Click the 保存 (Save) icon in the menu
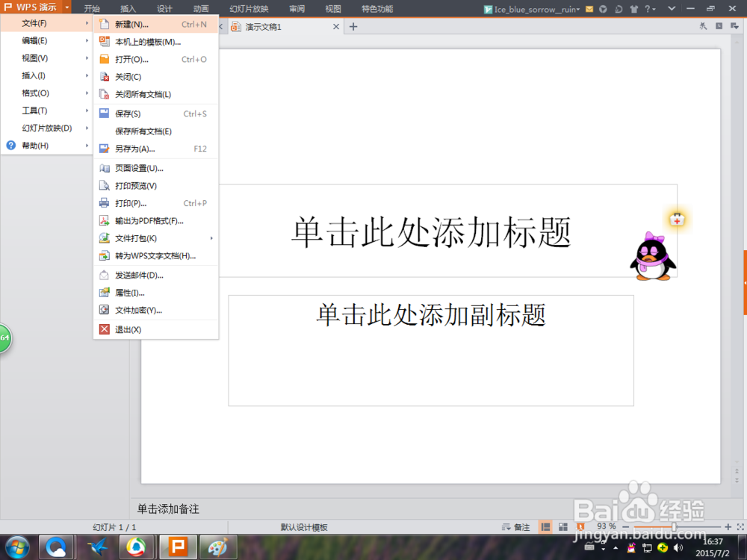Screen dimensions: 747x560 (x=104, y=113)
